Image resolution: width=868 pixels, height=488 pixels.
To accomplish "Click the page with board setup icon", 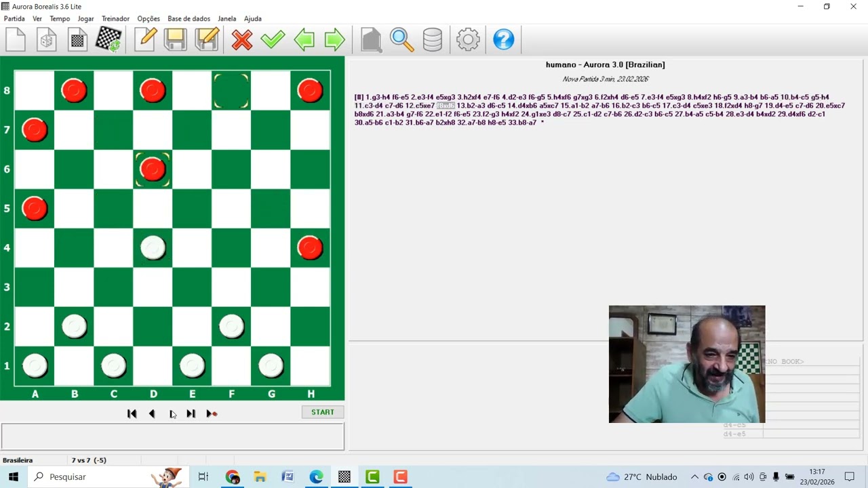I will pyautogui.click(x=77, y=39).
